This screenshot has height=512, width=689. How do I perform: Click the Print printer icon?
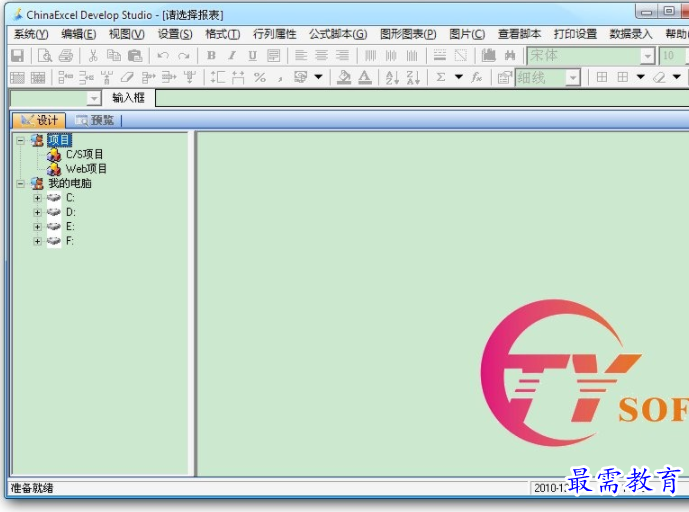click(x=66, y=56)
